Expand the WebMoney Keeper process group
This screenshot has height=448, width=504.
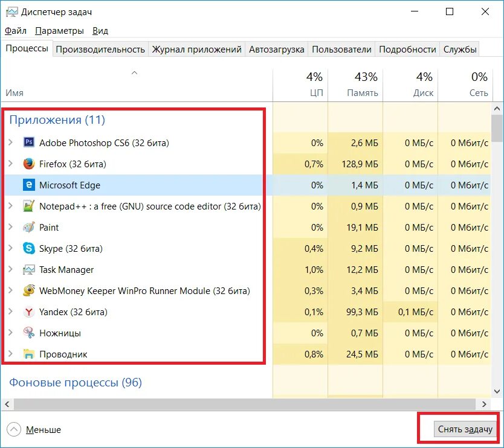tap(11, 290)
